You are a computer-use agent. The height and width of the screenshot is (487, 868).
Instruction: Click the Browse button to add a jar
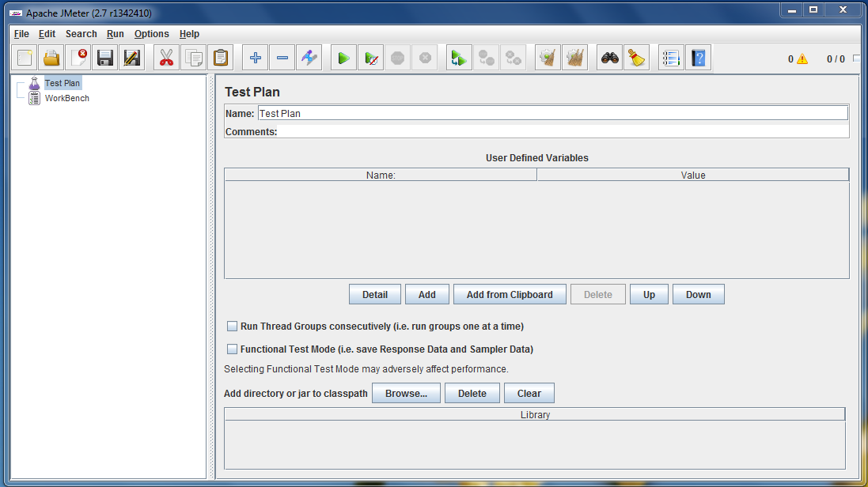(x=406, y=393)
